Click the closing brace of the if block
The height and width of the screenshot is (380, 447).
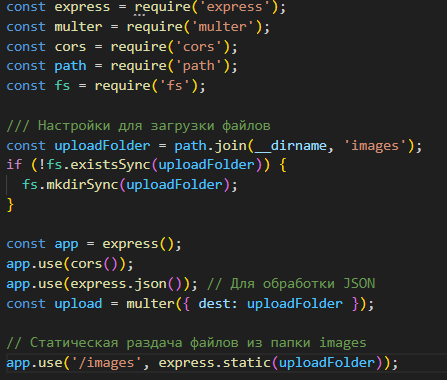[x=10, y=205]
